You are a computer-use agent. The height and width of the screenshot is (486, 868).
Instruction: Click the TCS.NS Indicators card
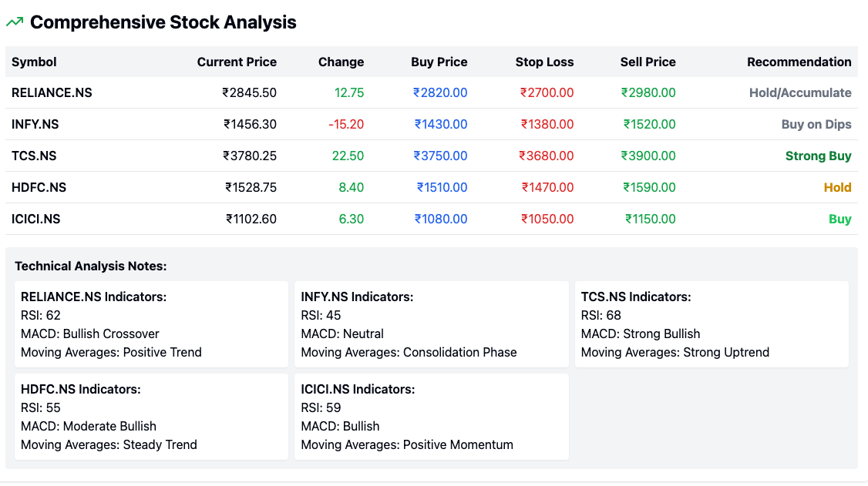click(712, 324)
